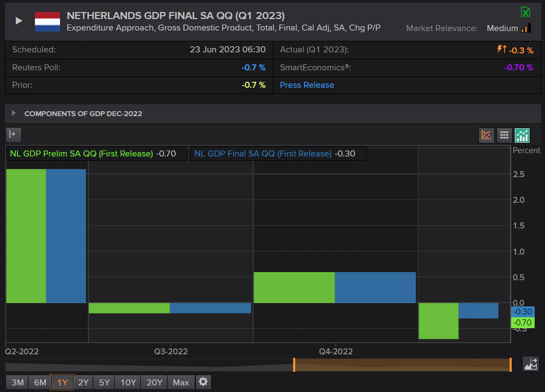Click the collapse panel arrow button

point(14,135)
